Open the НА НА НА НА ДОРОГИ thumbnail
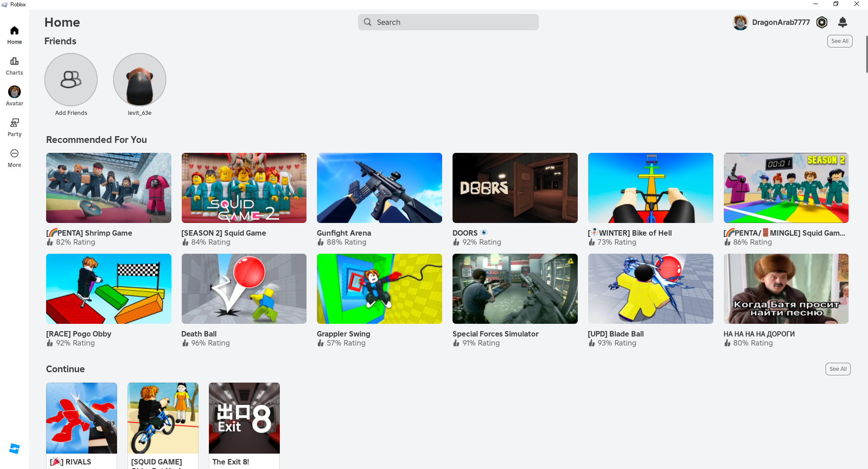The height and width of the screenshot is (469, 868). (x=786, y=289)
